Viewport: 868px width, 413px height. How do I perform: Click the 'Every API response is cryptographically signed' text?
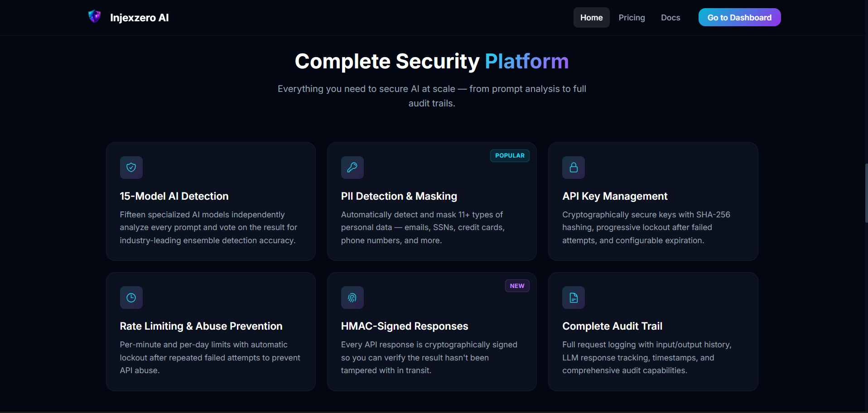pos(429,357)
